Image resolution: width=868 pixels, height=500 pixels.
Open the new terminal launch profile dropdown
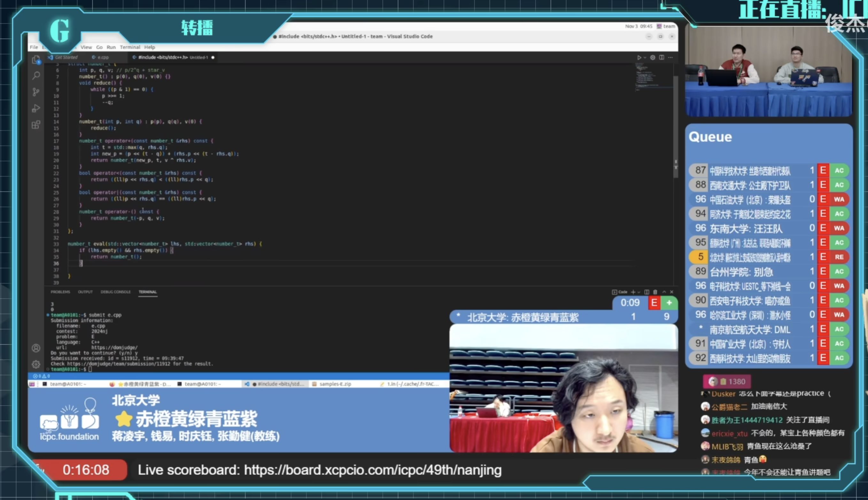tap(639, 292)
